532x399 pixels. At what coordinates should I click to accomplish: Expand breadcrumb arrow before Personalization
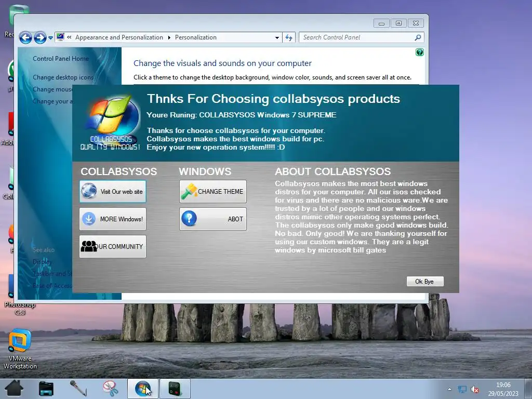tap(169, 37)
